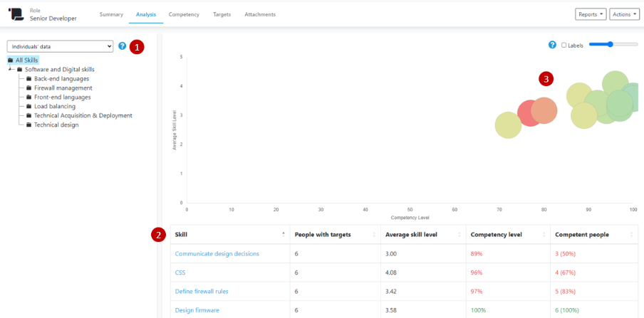Screen dimensions: 644x318
Task: Click the app logo icon at top left
Action: pyautogui.click(x=16, y=14)
